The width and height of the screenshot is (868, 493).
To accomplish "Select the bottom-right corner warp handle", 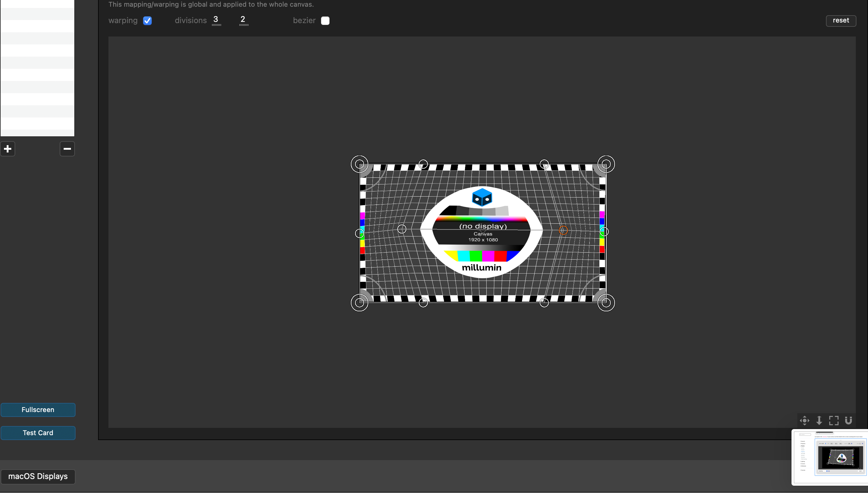I will click(x=606, y=302).
